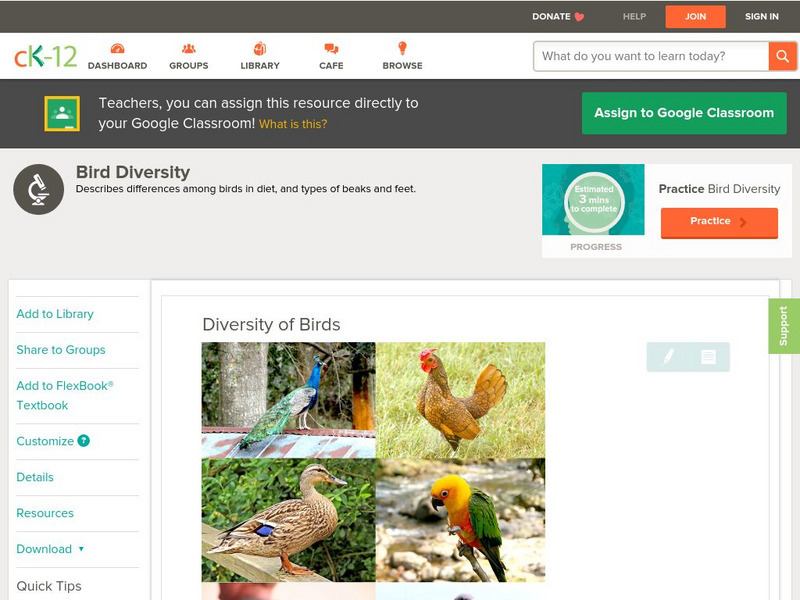Click the CK-12 logo
Screen dimensions: 800x600
pos(45,56)
